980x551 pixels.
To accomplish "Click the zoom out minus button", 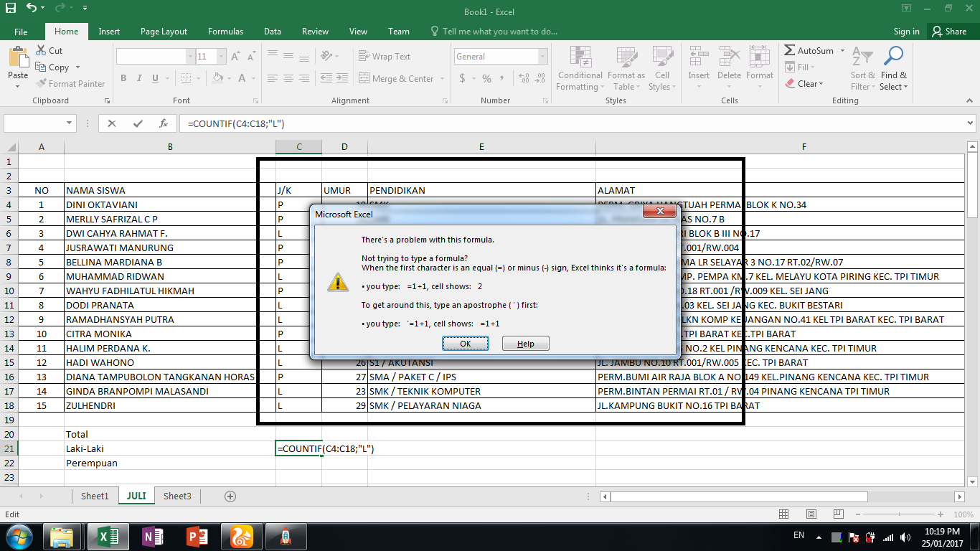I will [x=859, y=514].
